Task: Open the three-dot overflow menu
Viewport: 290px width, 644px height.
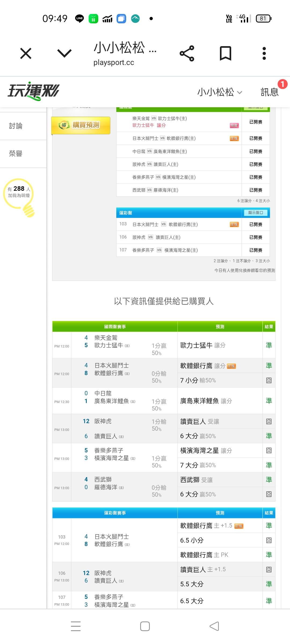Action: coord(264,53)
